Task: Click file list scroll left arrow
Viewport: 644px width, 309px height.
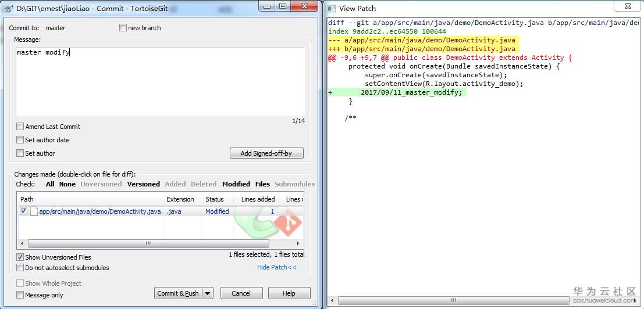Action: (x=22, y=243)
